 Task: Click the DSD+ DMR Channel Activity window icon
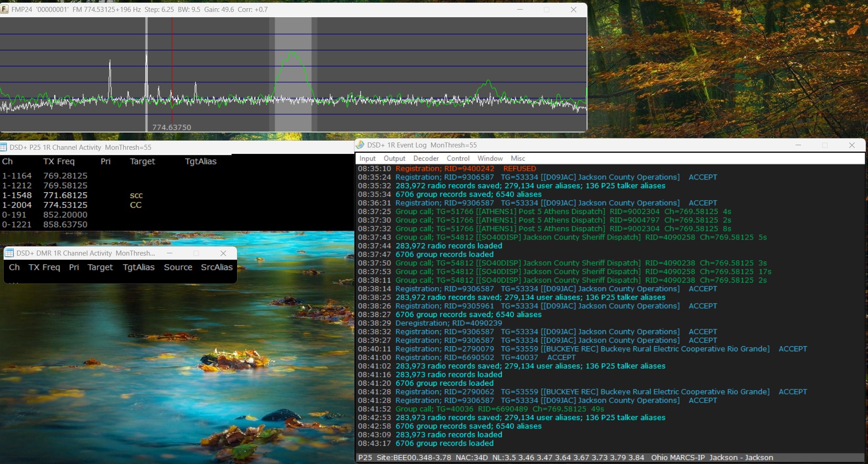[x=9, y=253]
